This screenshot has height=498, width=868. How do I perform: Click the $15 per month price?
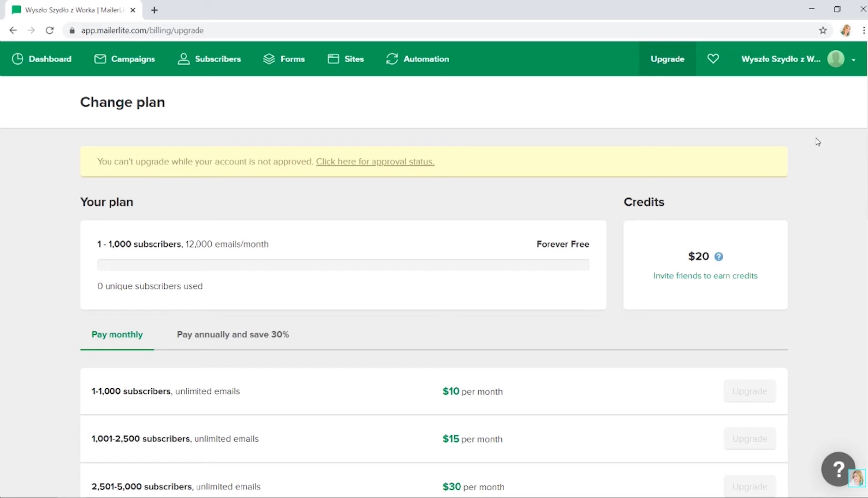click(472, 439)
